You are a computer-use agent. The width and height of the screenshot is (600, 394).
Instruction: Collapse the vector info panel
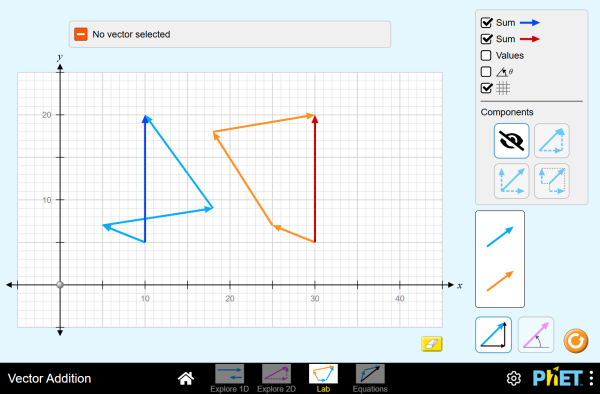[81, 34]
